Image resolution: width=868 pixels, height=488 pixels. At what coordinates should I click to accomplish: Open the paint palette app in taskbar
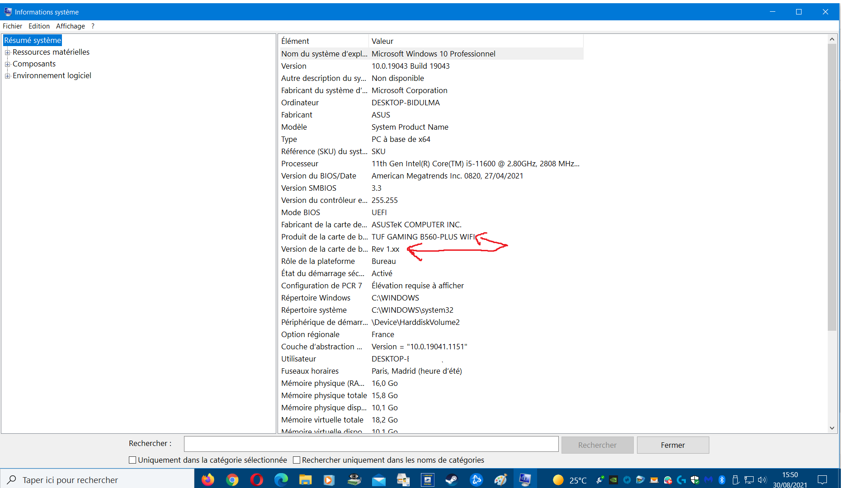pyautogui.click(x=500, y=480)
